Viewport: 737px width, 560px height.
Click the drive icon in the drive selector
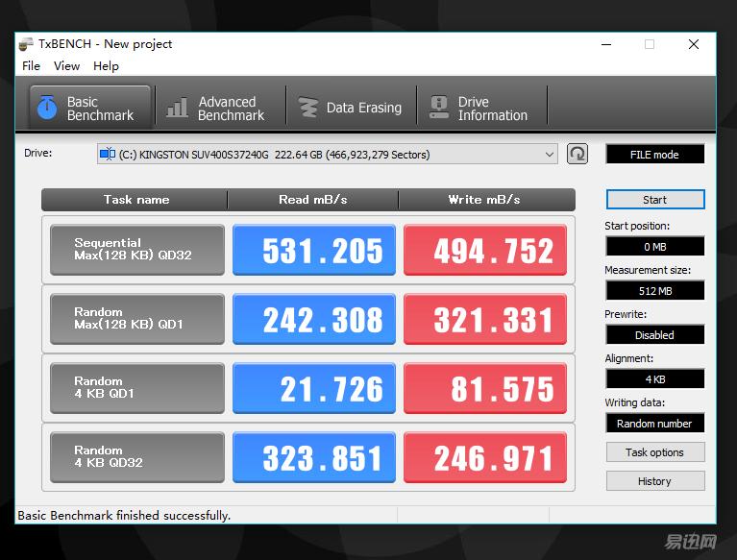point(108,154)
